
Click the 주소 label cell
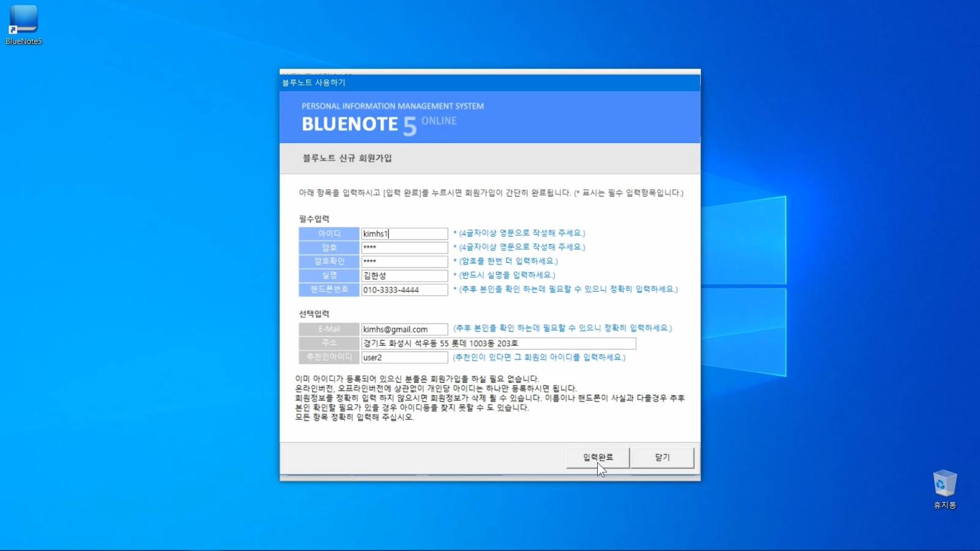pyautogui.click(x=329, y=343)
